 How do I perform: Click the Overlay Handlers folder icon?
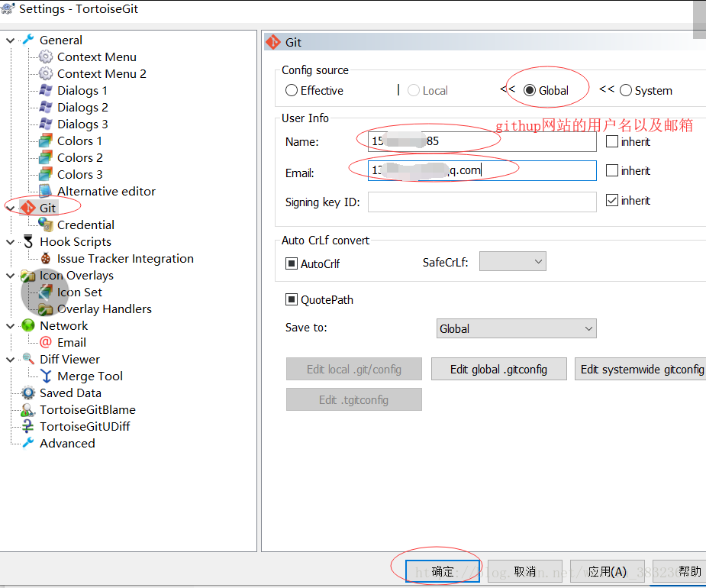click(46, 309)
